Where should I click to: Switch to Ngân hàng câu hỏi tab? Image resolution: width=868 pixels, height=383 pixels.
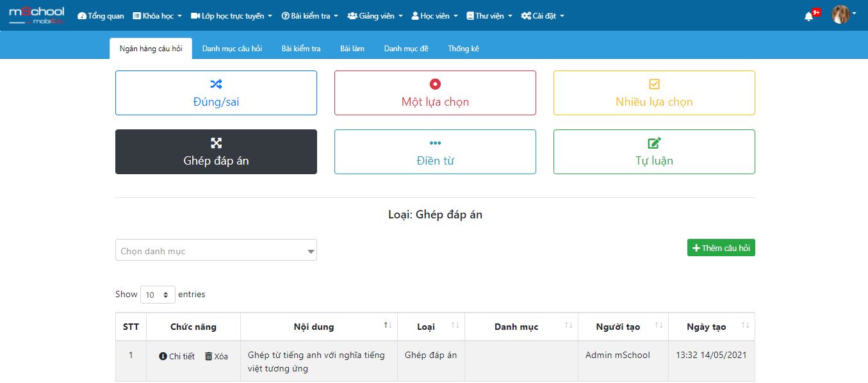click(x=151, y=49)
